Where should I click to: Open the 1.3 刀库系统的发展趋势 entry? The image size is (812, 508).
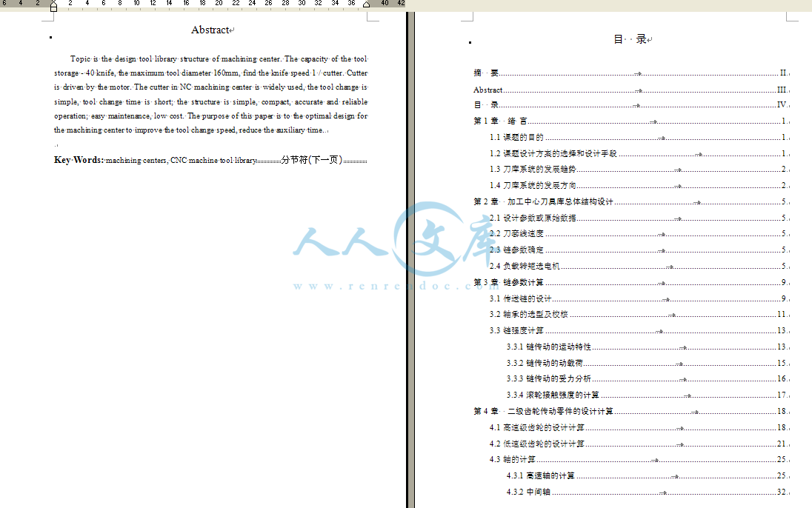[x=639, y=169]
